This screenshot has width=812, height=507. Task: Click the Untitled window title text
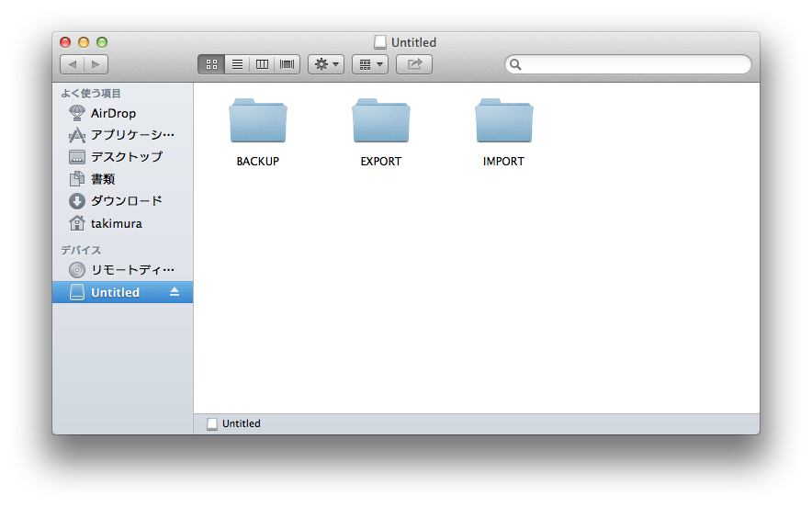[x=413, y=42]
